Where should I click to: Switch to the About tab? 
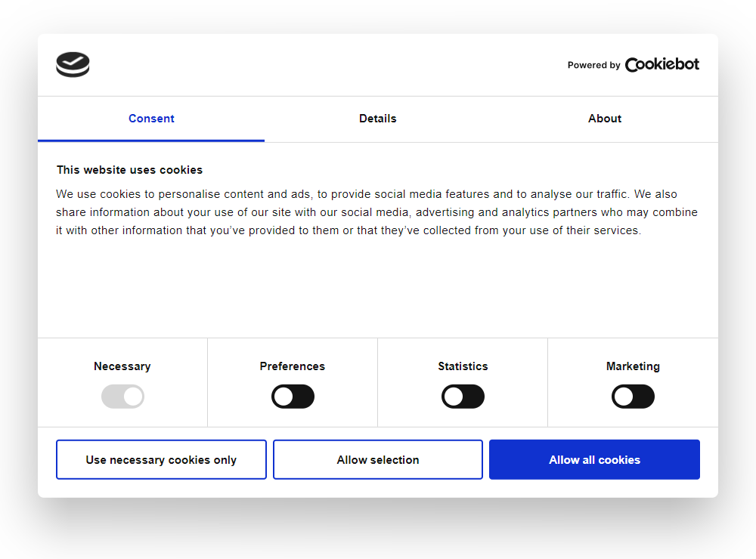click(x=604, y=119)
